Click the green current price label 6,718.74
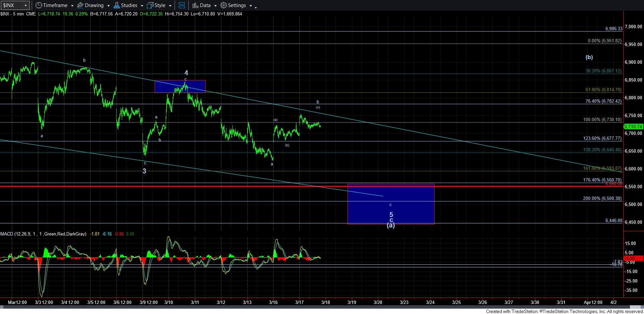This screenshot has width=644, height=314. (633, 126)
